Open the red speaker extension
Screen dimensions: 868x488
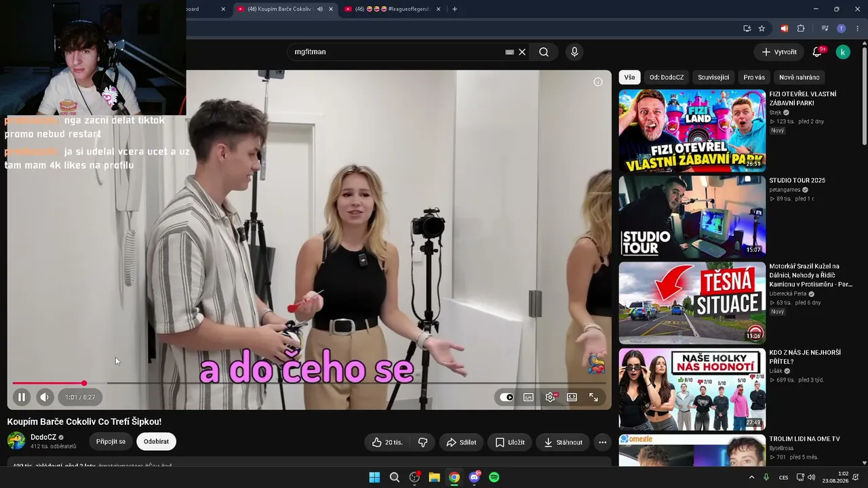[x=784, y=28]
